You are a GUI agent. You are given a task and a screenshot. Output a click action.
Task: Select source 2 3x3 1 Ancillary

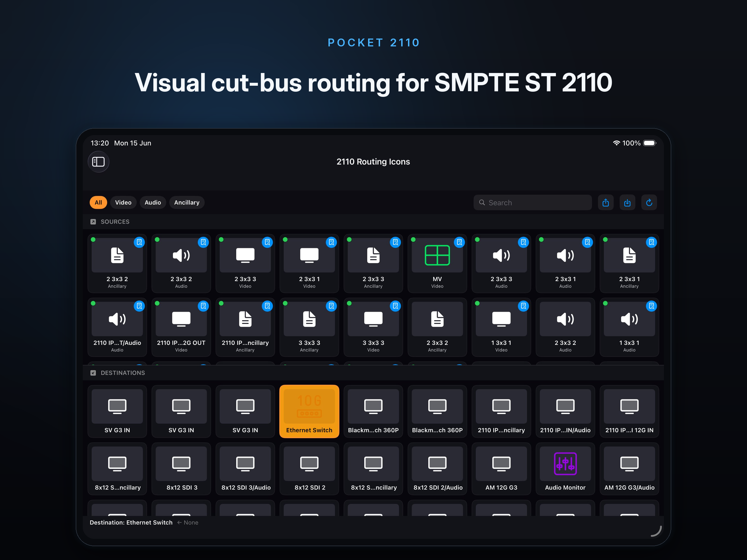coord(629,263)
